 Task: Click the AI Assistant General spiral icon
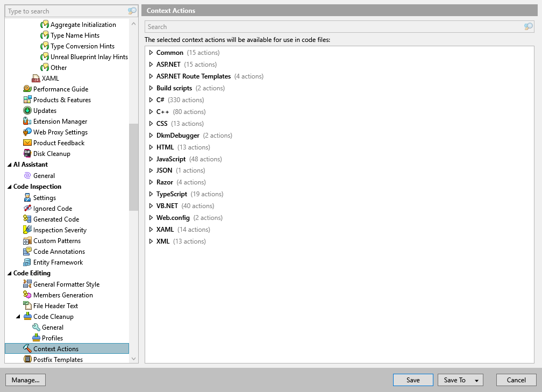[x=27, y=175]
